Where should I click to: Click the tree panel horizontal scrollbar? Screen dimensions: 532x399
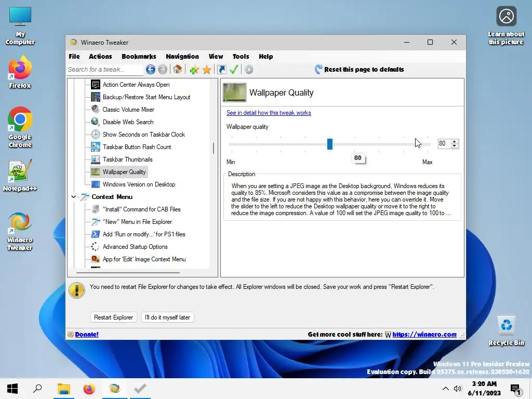click(128, 272)
